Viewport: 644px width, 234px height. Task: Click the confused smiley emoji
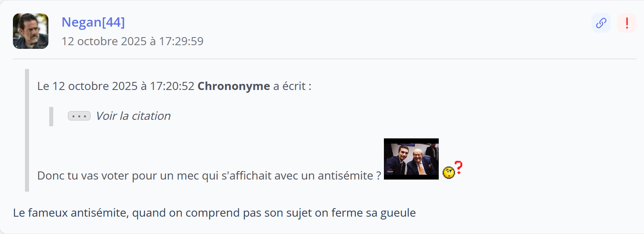click(448, 173)
